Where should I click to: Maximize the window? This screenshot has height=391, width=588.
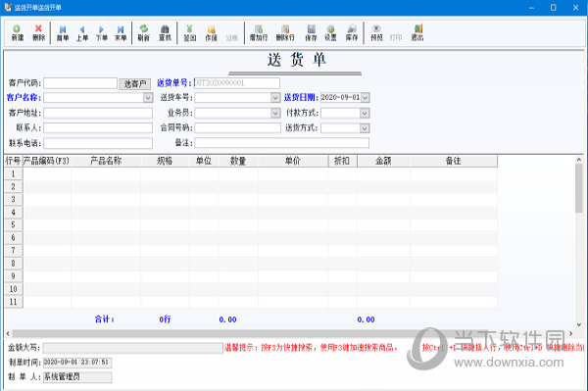[554, 8]
